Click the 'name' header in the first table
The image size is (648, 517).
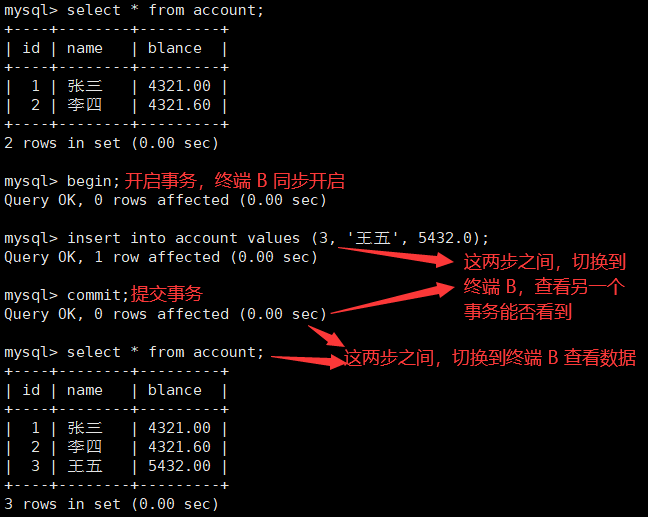pos(85,48)
